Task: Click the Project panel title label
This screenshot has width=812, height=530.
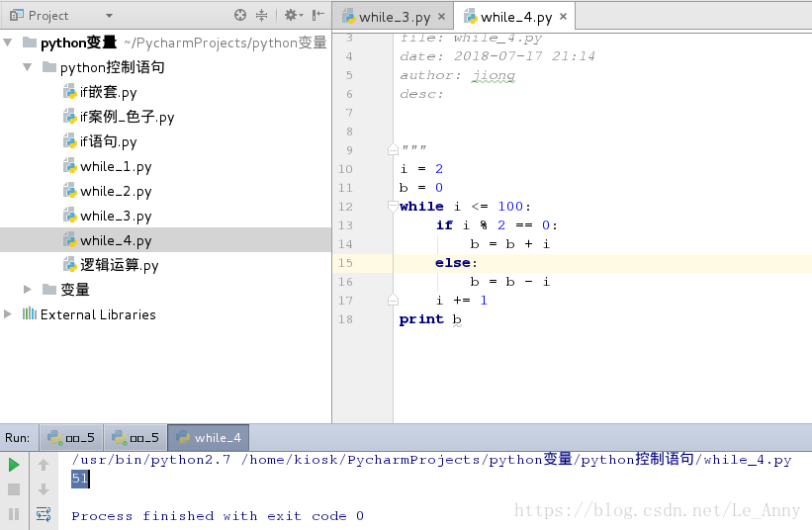Action: tap(48, 16)
